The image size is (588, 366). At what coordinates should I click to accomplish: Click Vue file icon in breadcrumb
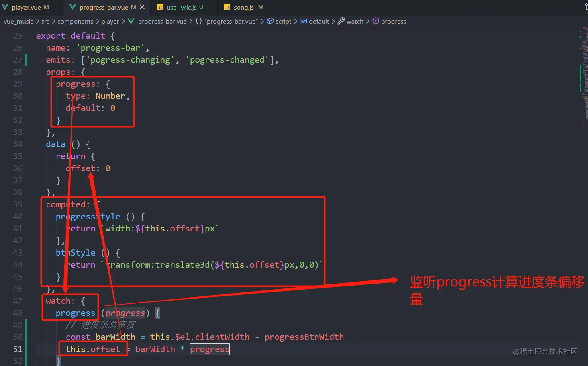pos(131,21)
